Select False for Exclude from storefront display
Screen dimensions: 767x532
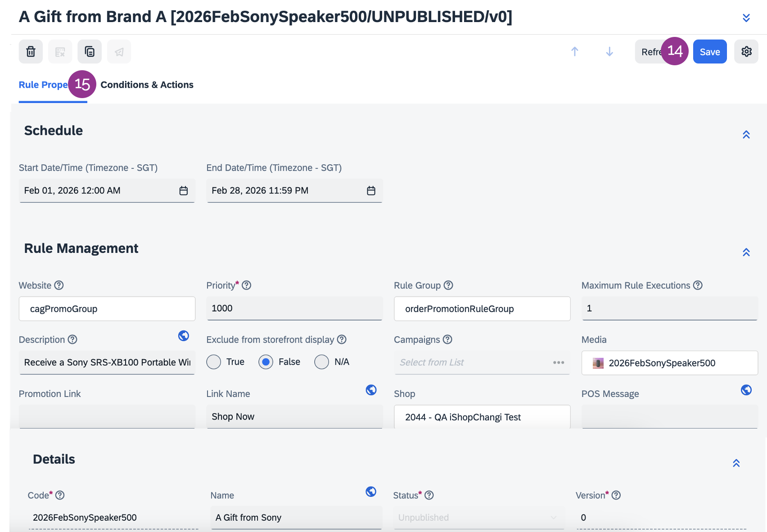tap(266, 362)
